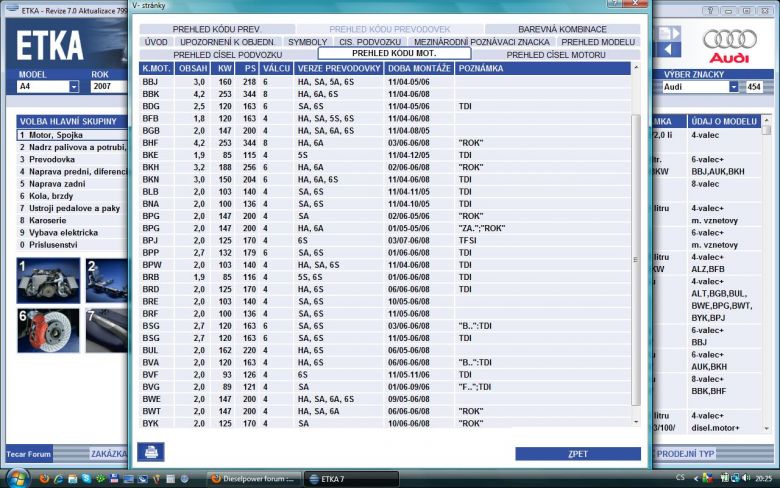This screenshot has height=488, width=780.
Task: Open the Model A4 dropdown
Action: point(74,87)
